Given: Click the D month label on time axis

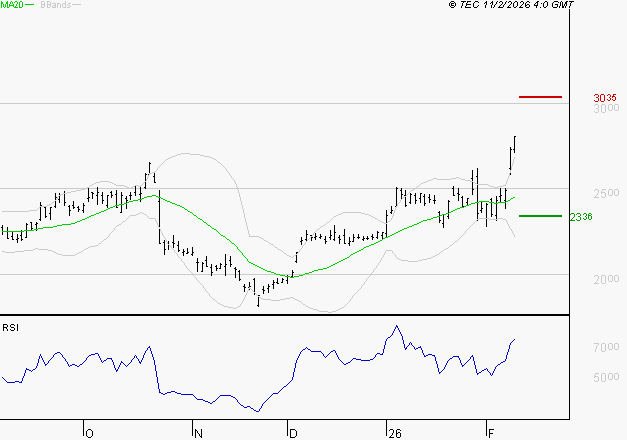Looking at the screenshot, I should (x=293, y=434).
